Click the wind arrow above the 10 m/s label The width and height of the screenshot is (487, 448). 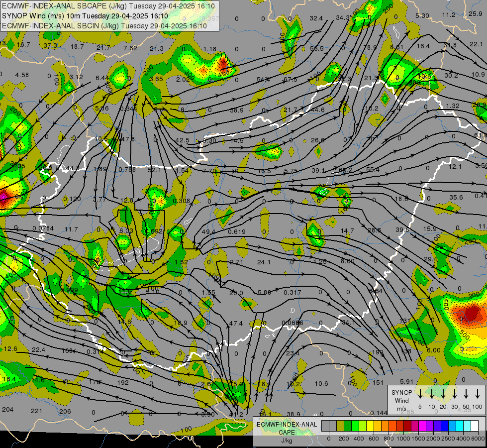tap(431, 393)
